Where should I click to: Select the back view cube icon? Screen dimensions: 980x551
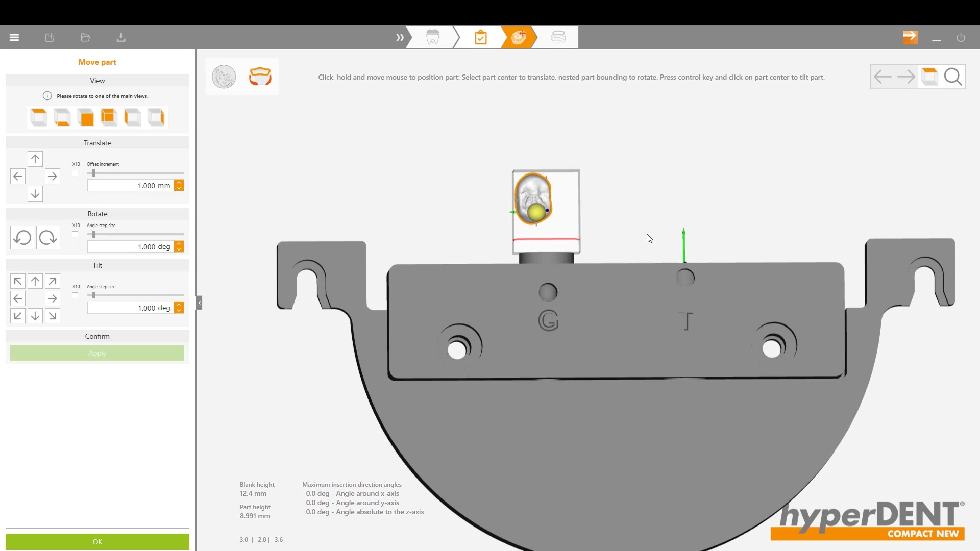pos(109,117)
